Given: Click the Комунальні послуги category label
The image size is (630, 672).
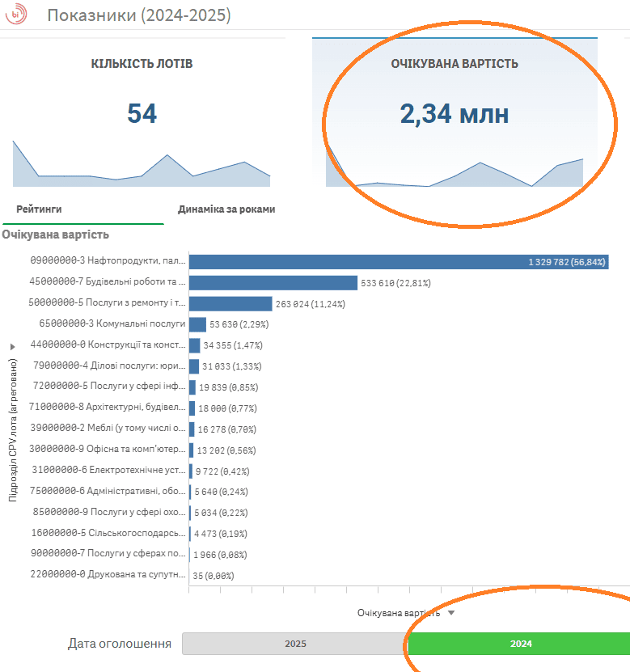Looking at the screenshot, I should pos(112,323).
